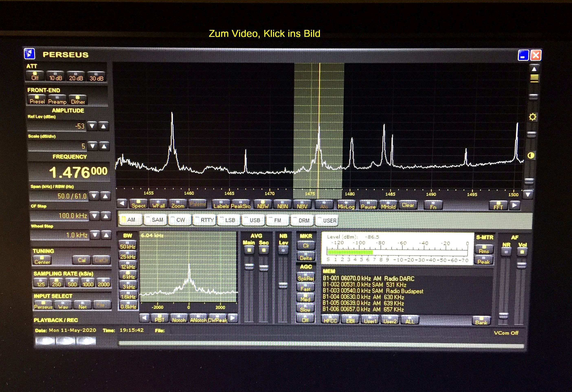Increase Wheel Step with up arrow

point(106,235)
